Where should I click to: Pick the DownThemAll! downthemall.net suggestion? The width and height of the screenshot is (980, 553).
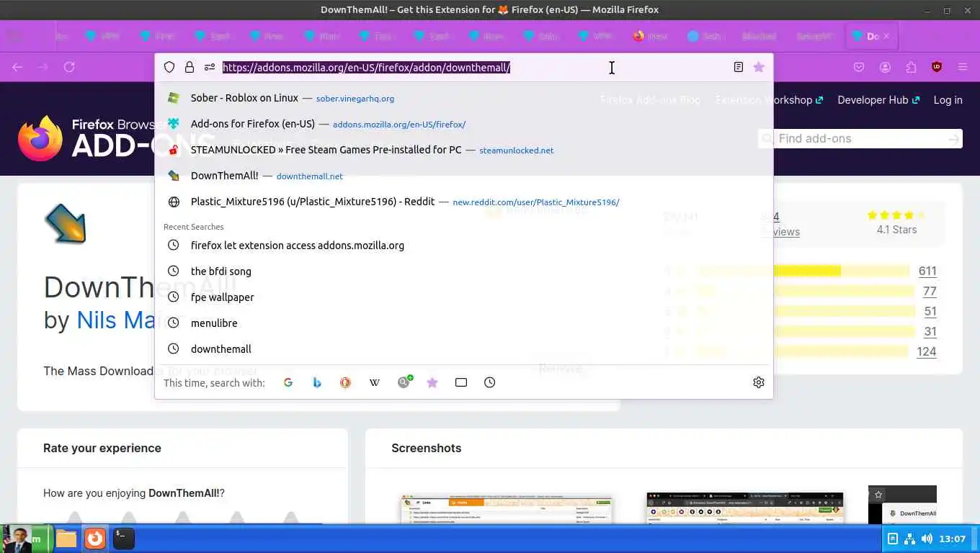(x=464, y=176)
